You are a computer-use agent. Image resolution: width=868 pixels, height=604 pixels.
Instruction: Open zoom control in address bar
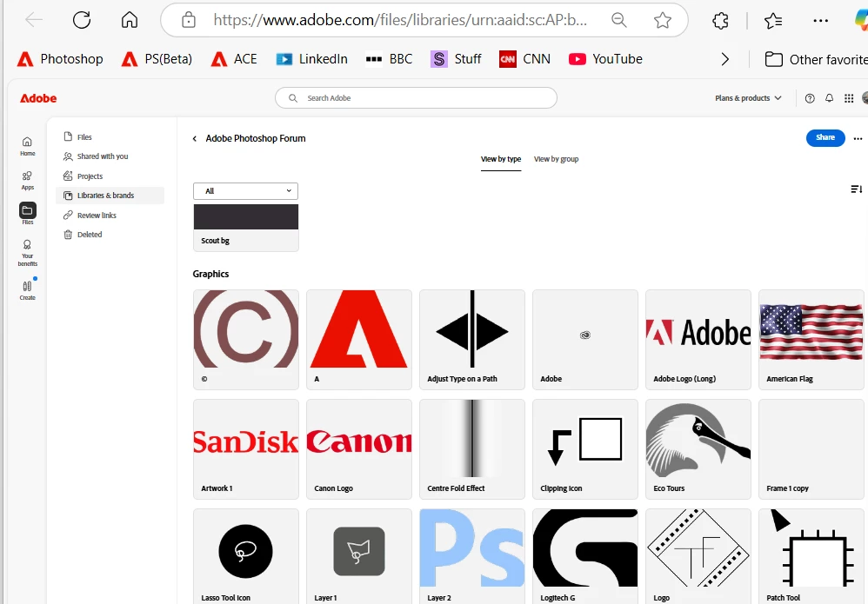pyautogui.click(x=619, y=21)
